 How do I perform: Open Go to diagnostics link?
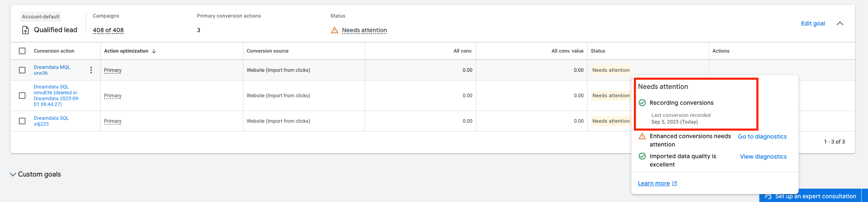point(762,136)
